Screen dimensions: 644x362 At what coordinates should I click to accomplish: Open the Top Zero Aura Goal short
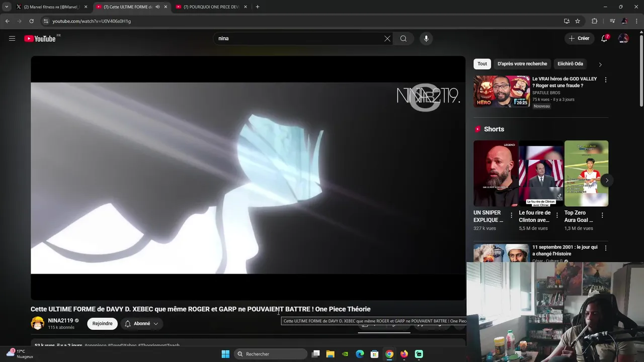pyautogui.click(x=586, y=173)
